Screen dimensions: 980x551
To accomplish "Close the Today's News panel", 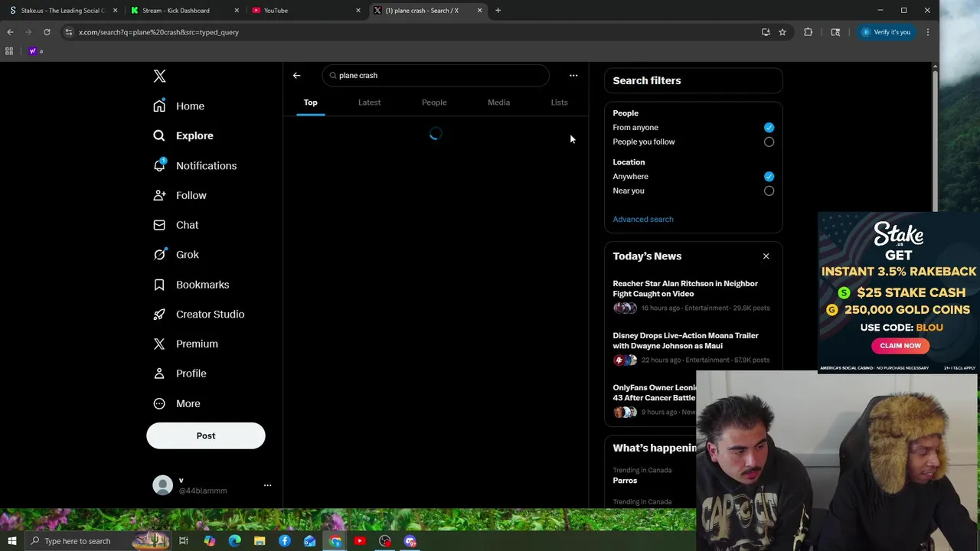I will [x=766, y=256].
